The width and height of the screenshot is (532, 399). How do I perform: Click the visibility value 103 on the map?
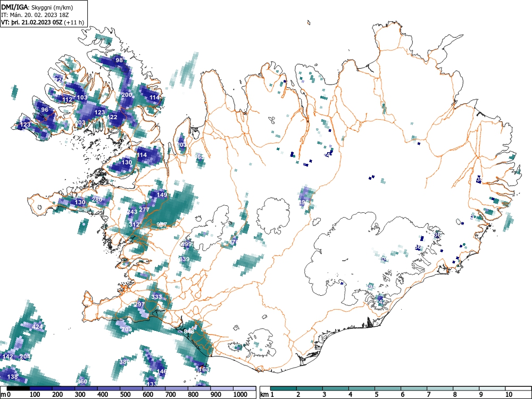(82, 97)
